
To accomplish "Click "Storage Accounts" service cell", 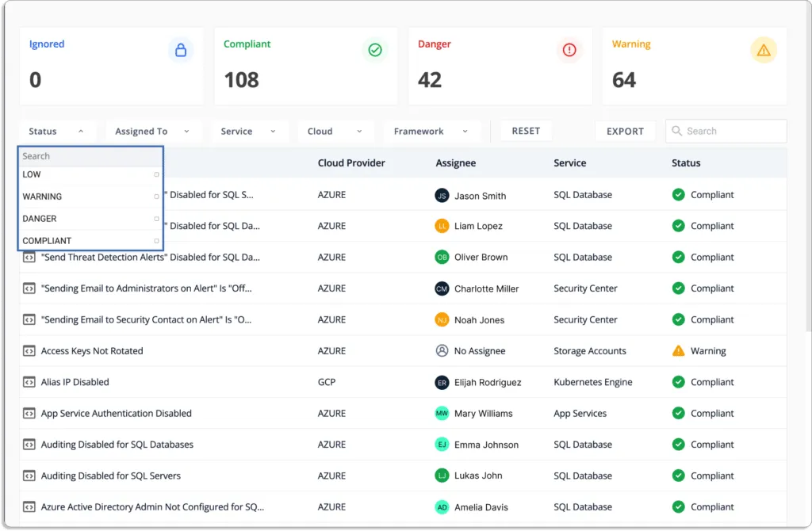I will tap(590, 351).
